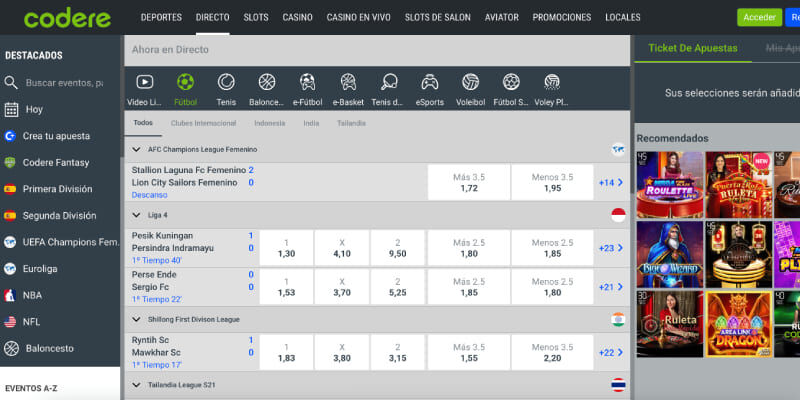
Task: Open the e-Basket category icon
Action: tap(348, 83)
